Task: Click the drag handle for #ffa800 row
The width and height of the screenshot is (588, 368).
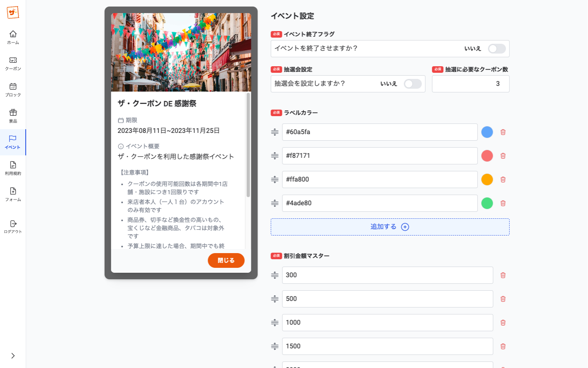Action: [x=275, y=180]
